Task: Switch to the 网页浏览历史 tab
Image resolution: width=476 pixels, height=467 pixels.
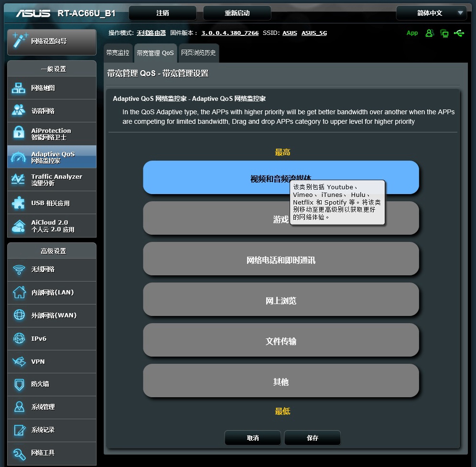Action: click(x=198, y=53)
